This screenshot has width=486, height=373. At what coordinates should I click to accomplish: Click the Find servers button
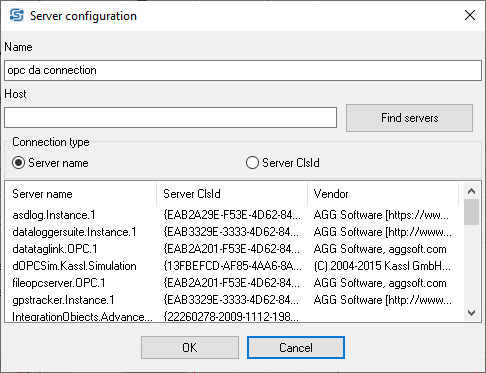click(409, 118)
